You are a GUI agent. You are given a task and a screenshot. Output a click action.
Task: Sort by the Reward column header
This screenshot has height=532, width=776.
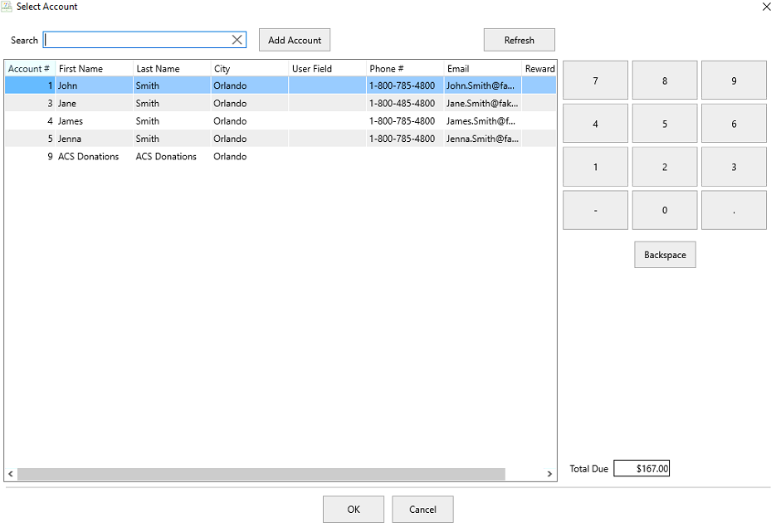pyautogui.click(x=539, y=69)
